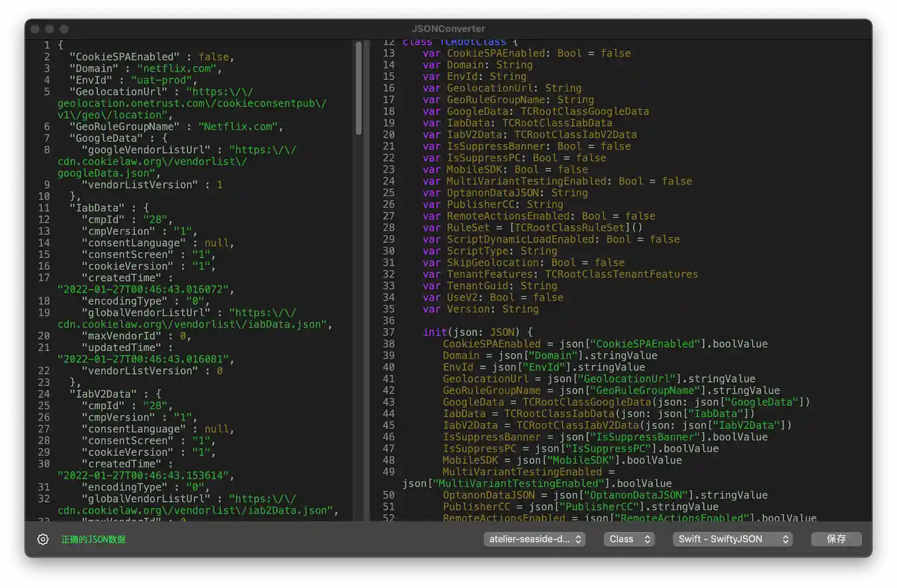Image resolution: width=897 pixels, height=588 pixels.
Task: Click the init(json: JSON) line in code
Action: (x=477, y=332)
